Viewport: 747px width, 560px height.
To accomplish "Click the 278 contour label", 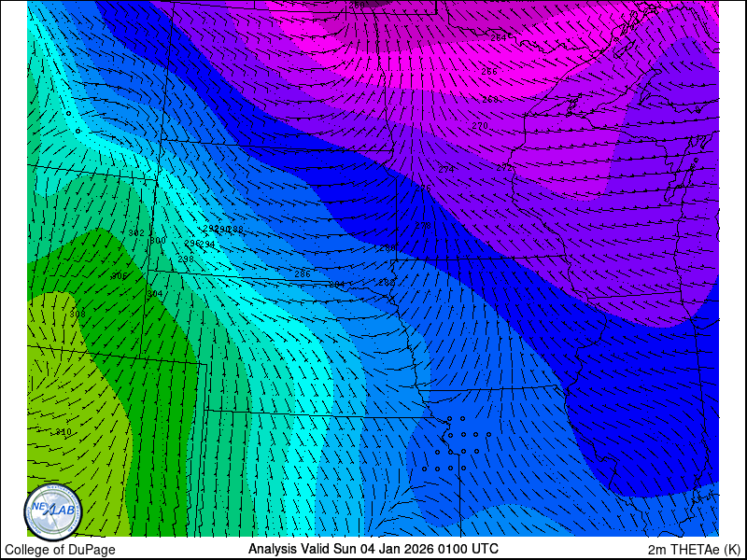I will click(x=423, y=225).
